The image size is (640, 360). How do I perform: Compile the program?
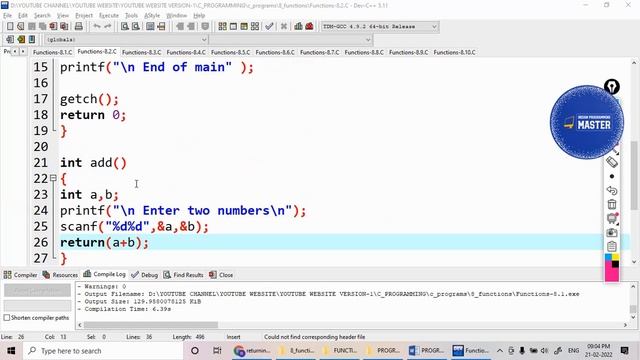click(x=222, y=27)
